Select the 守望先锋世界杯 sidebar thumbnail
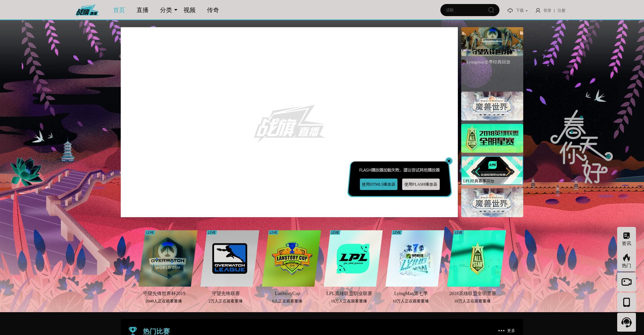 492,42
